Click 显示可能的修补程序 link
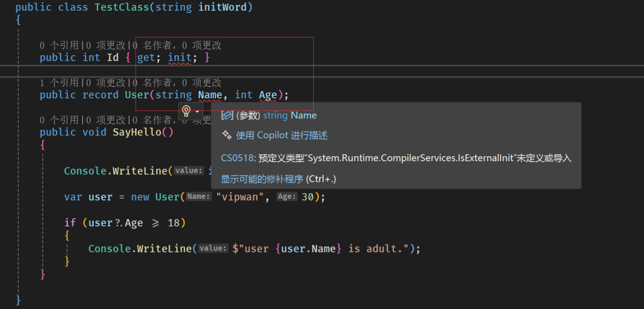The width and height of the screenshot is (644, 309). coord(262,179)
